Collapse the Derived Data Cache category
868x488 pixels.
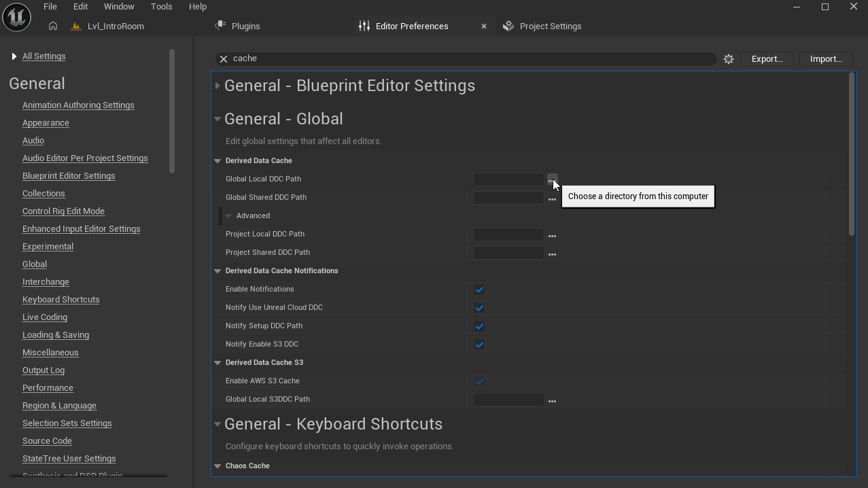click(x=218, y=161)
